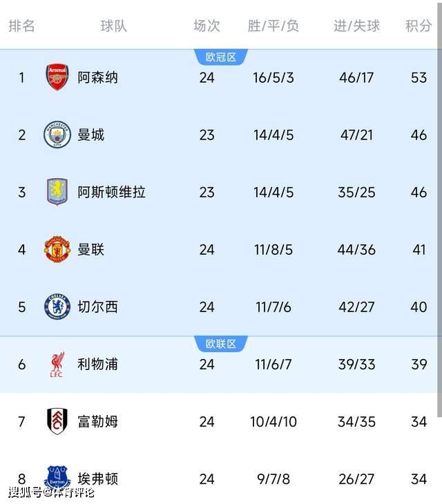
Task: Click 切尔西 points value 40
Action: (419, 307)
